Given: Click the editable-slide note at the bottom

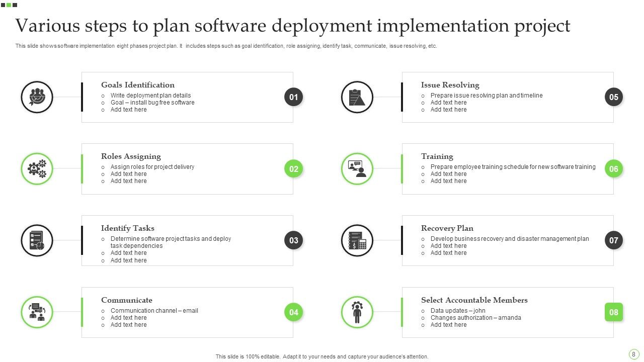Looking at the screenshot, I should click(321, 356).
